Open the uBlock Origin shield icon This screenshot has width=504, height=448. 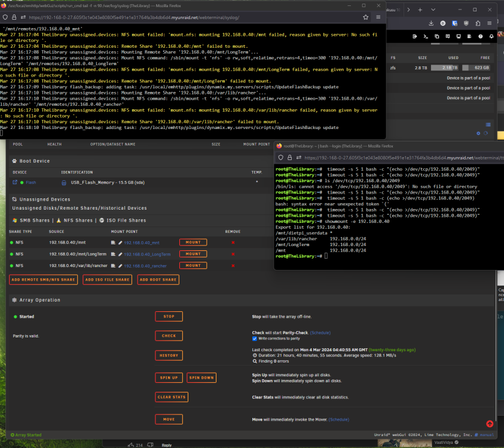point(466,23)
